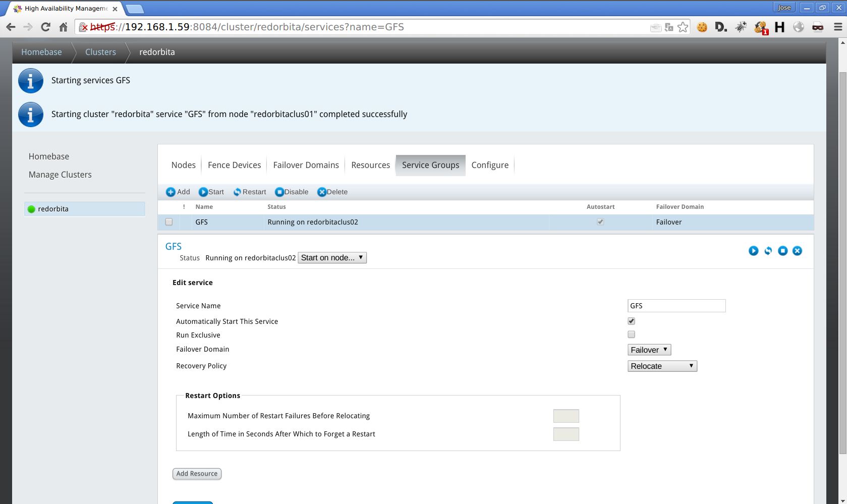Bookmark page with the star icon

[x=683, y=27]
